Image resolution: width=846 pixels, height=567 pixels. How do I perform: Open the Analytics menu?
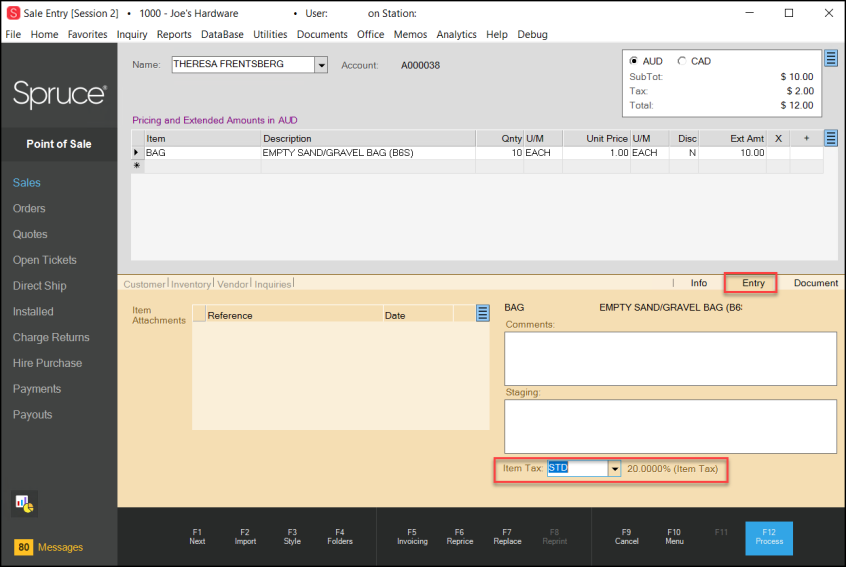click(456, 35)
